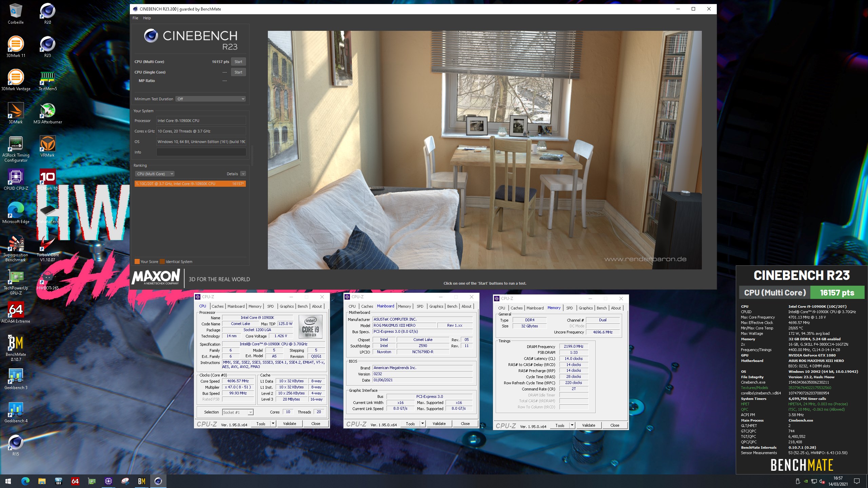Start the CPU (Multi Core) test

tap(238, 62)
